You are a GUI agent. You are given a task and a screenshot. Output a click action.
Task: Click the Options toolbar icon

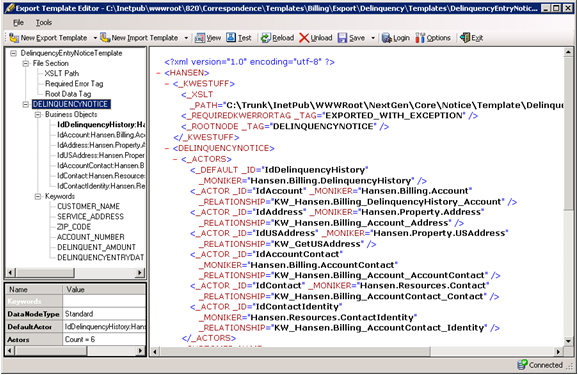point(420,38)
